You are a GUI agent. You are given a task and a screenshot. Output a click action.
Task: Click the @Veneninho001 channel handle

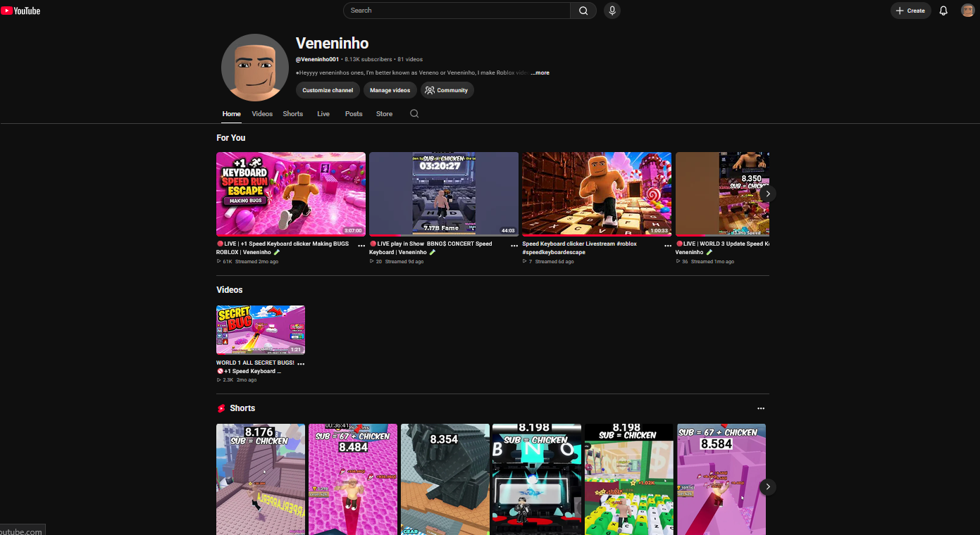click(x=317, y=59)
